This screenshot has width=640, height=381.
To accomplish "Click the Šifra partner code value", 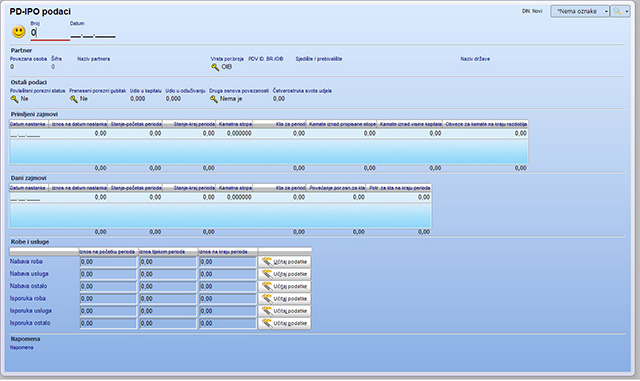I will [53, 67].
